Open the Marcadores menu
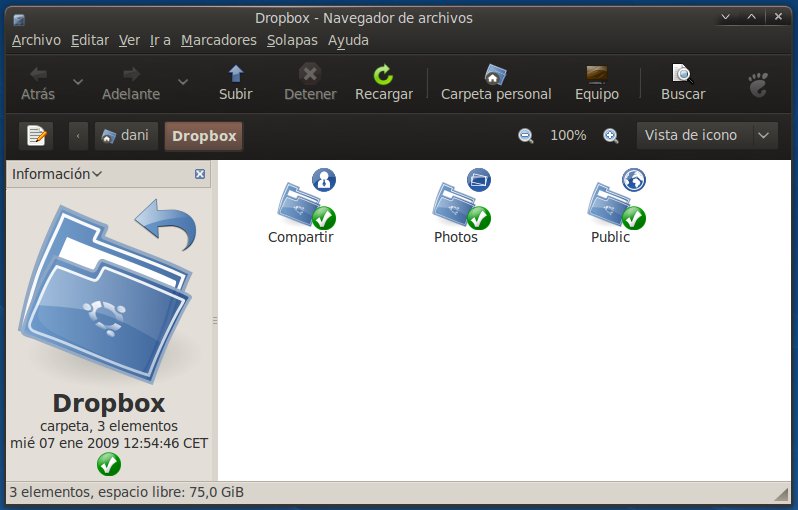798x510 pixels. click(x=219, y=40)
